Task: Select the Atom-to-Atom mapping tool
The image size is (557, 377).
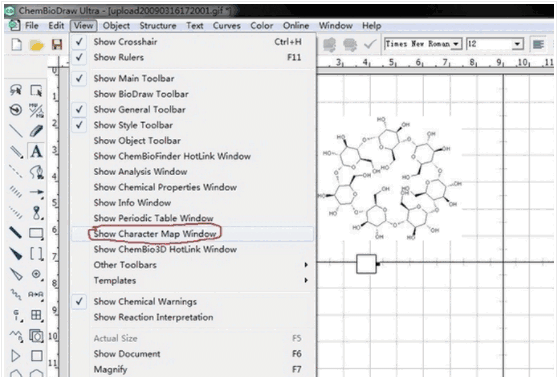Action: pyautogui.click(x=36, y=294)
